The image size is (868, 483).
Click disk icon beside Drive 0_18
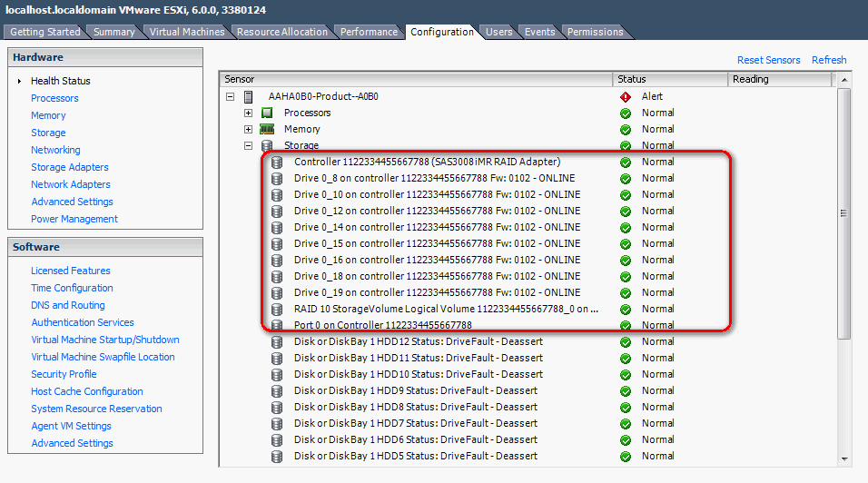coord(277,277)
